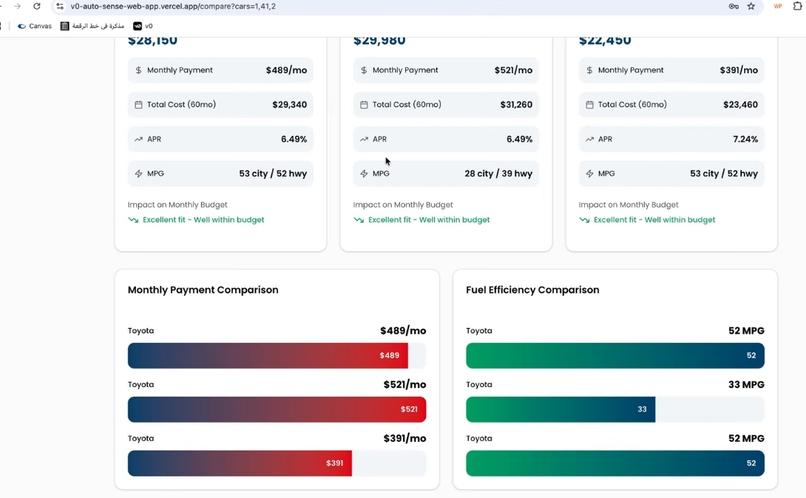Image resolution: width=806 pixels, height=498 pixels.
Task: Click the $521 red payment bar
Action: 277,410
